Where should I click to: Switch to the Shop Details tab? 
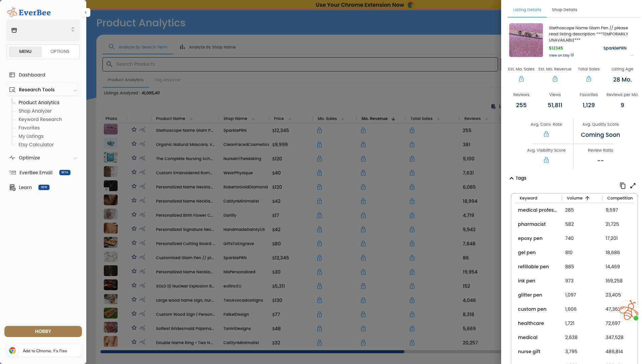pyautogui.click(x=564, y=10)
